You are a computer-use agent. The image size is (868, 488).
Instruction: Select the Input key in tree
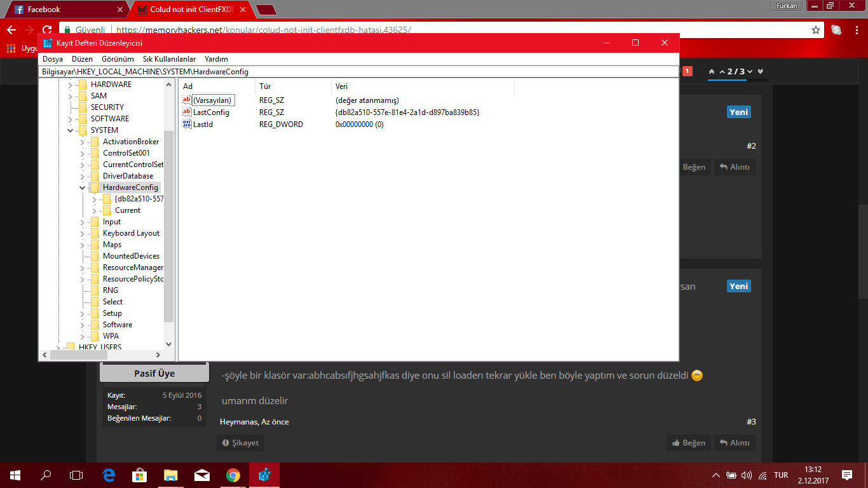(x=112, y=222)
